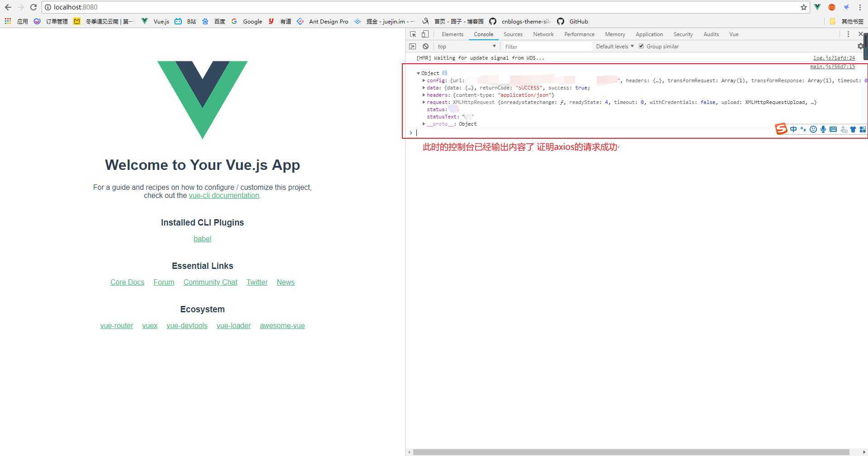Toggle Sogou Chinese/English mode

[x=793, y=129]
